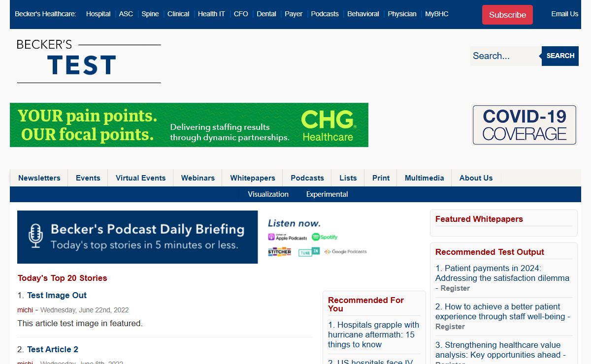Click the SEARCH button
Viewport: 591px width, 364px height.
tap(560, 56)
